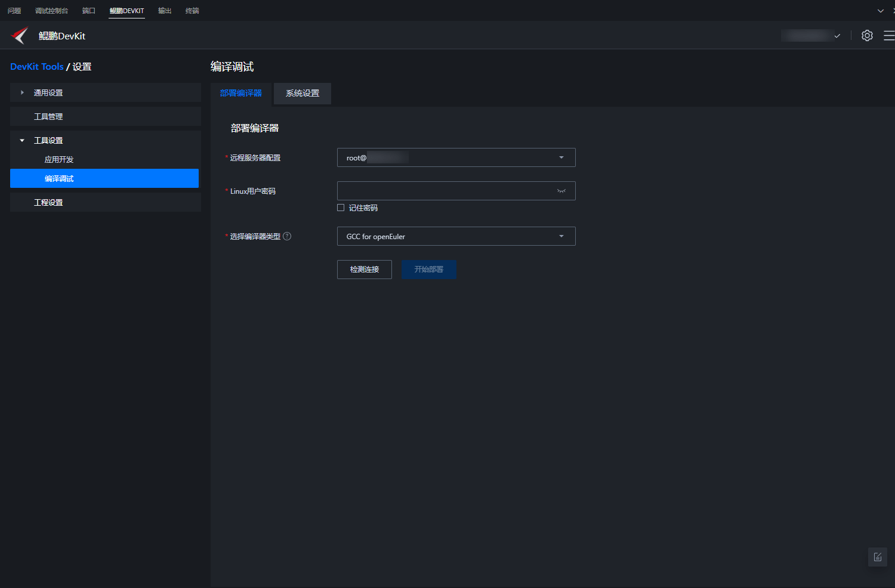Toggle password visibility eye icon
This screenshot has width=895, height=588.
[x=561, y=191]
